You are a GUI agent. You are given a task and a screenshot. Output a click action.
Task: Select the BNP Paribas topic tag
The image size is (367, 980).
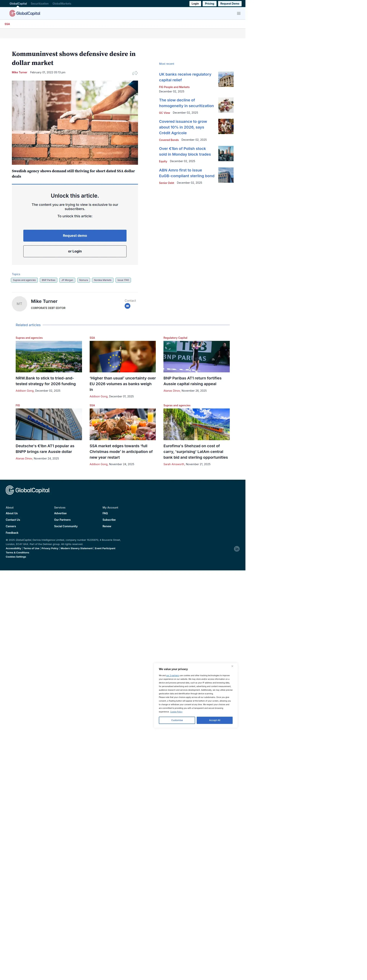pyautogui.click(x=48, y=280)
